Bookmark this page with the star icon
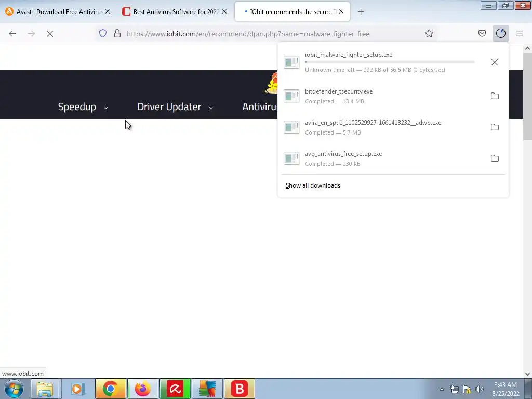Viewport: 532px width, 399px height. (x=429, y=33)
